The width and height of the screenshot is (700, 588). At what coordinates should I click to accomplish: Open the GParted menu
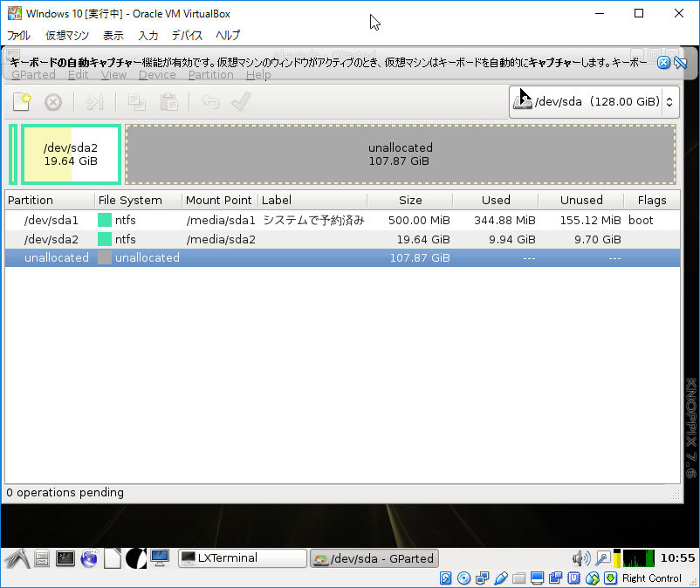click(33, 74)
